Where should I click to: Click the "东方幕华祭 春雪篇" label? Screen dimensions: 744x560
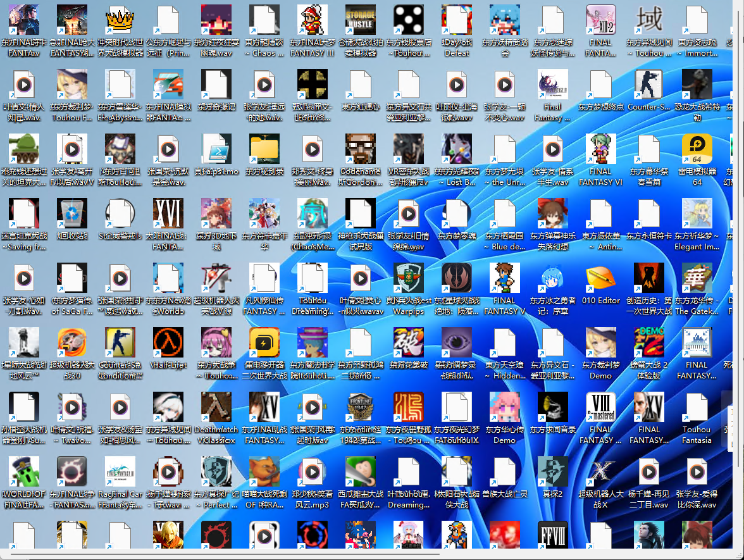(x=649, y=177)
